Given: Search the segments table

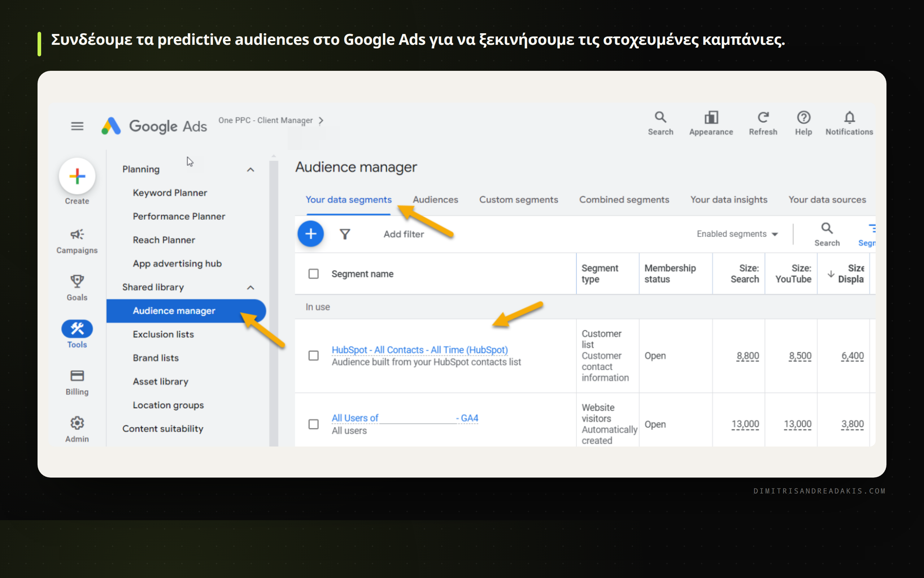Looking at the screenshot, I should 827,235.
